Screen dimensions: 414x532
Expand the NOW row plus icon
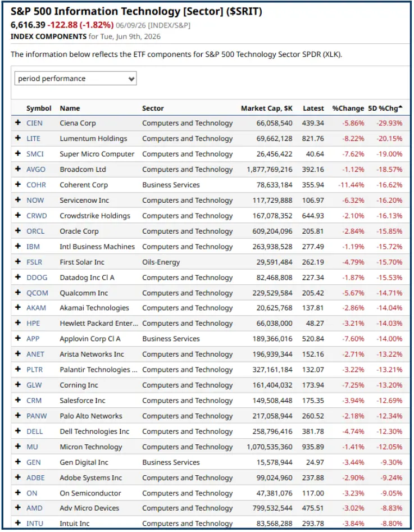point(18,199)
